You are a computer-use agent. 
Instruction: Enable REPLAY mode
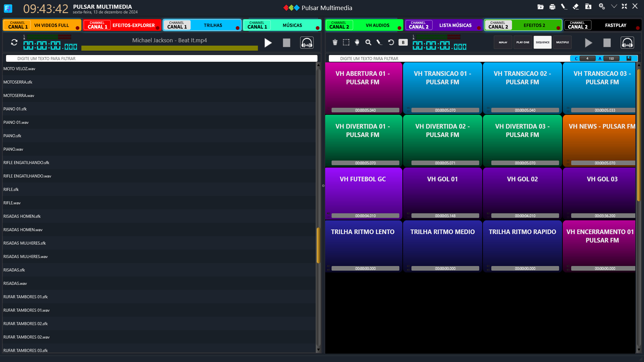click(x=503, y=43)
